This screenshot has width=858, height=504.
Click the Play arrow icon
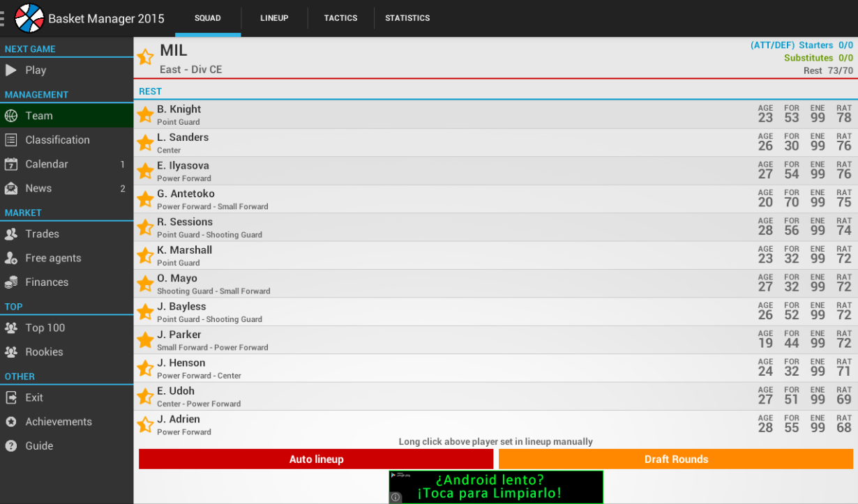tap(11, 70)
